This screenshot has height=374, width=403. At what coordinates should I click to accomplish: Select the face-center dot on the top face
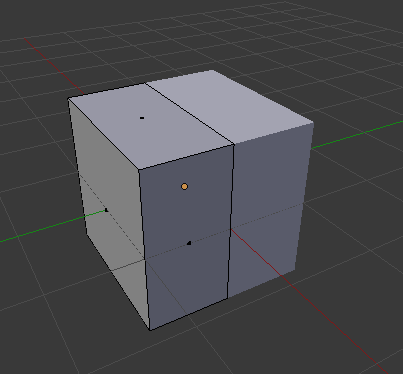click(x=142, y=118)
